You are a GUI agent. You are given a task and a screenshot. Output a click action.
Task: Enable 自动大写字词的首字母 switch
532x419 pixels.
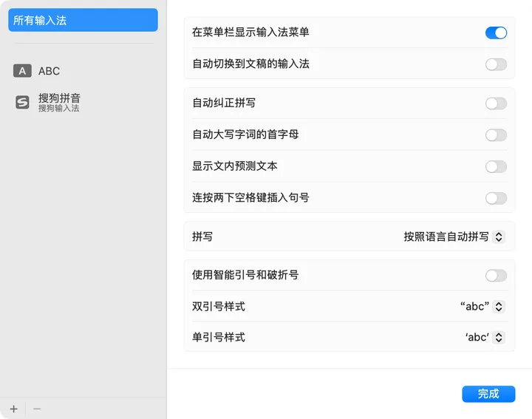[496, 134]
